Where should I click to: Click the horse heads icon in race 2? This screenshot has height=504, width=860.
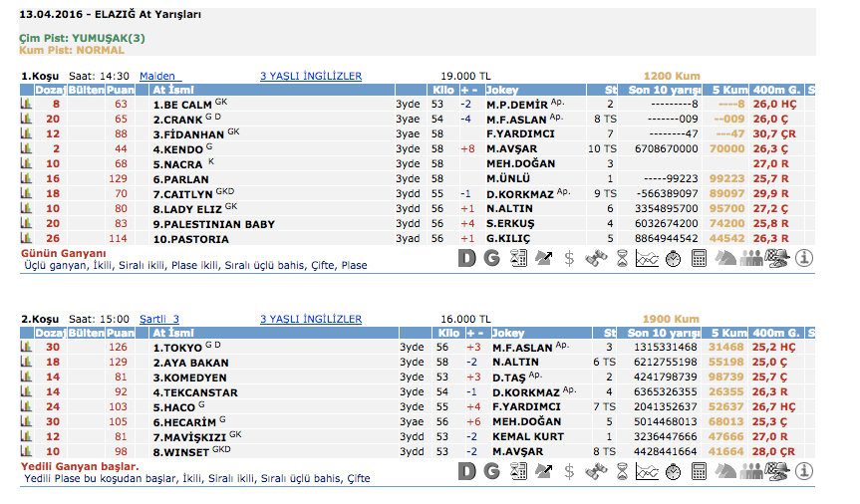(726, 471)
